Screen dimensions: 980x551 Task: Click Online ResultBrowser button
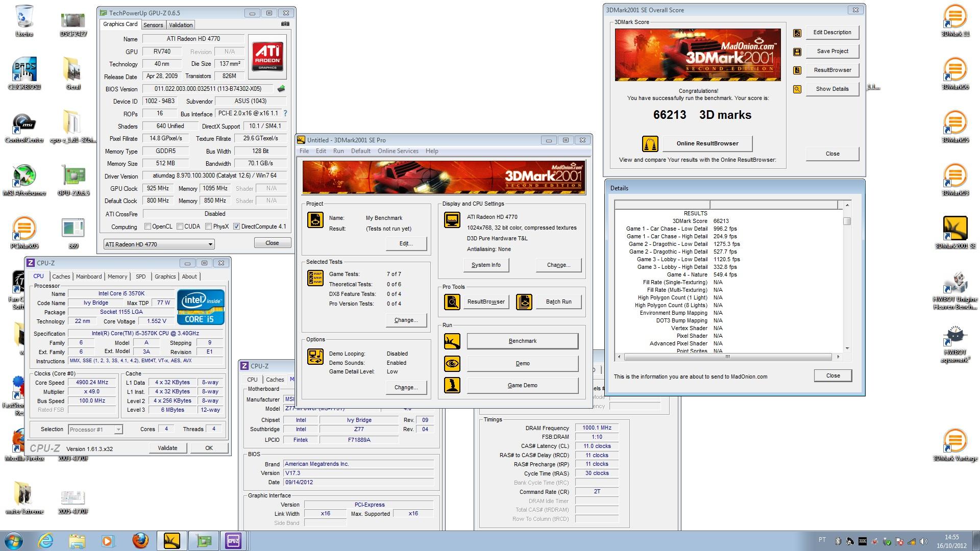707,144
